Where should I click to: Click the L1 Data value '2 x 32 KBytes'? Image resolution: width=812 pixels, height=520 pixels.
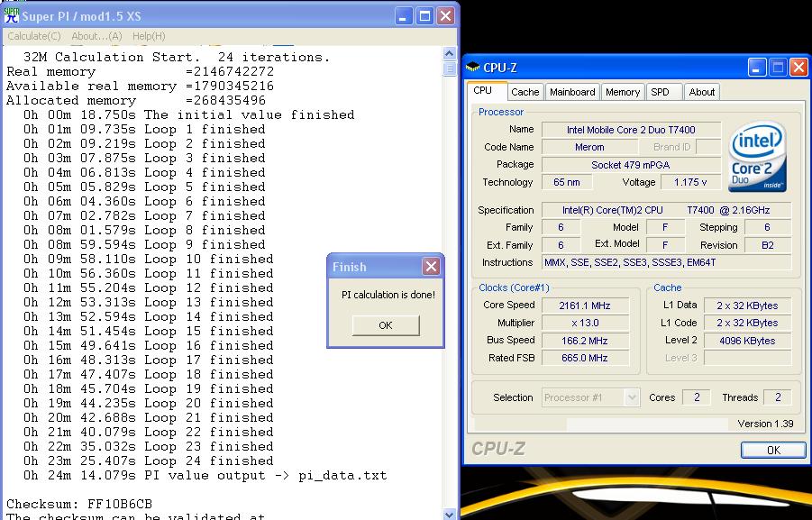coord(747,306)
